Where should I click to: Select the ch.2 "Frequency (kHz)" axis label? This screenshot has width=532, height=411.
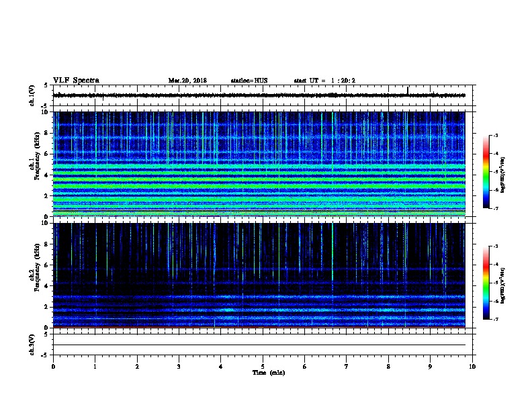pos(37,267)
